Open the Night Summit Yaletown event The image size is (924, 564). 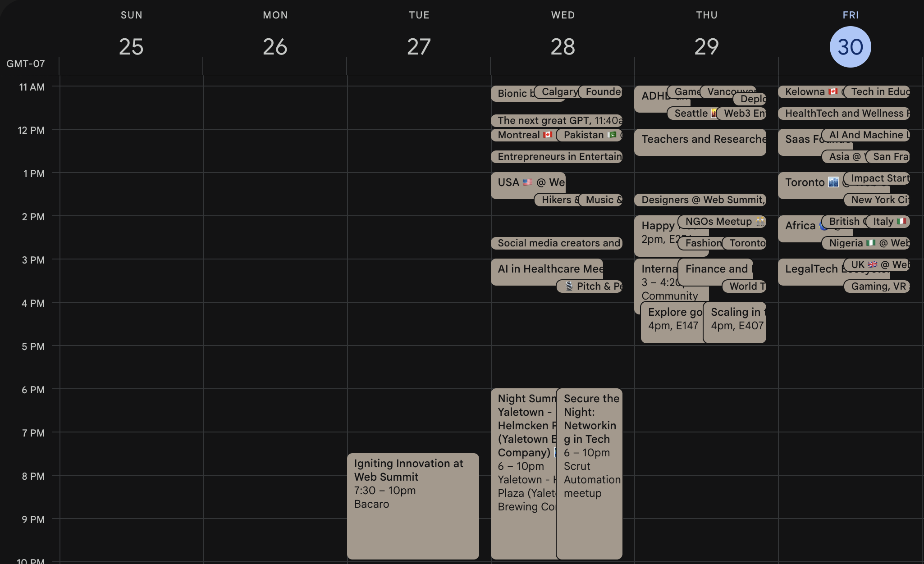(523, 473)
